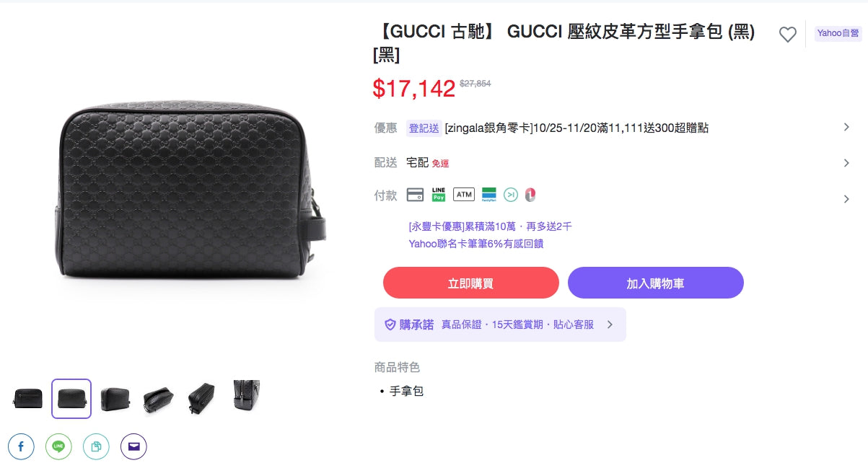Share product via LINE icon
This screenshot has width=868, height=468.
point(58,446)
